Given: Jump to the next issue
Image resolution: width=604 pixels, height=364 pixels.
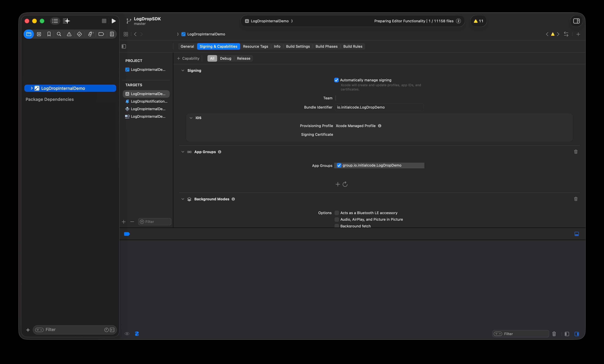Looking at the screenshot, I should pos(558,34).
